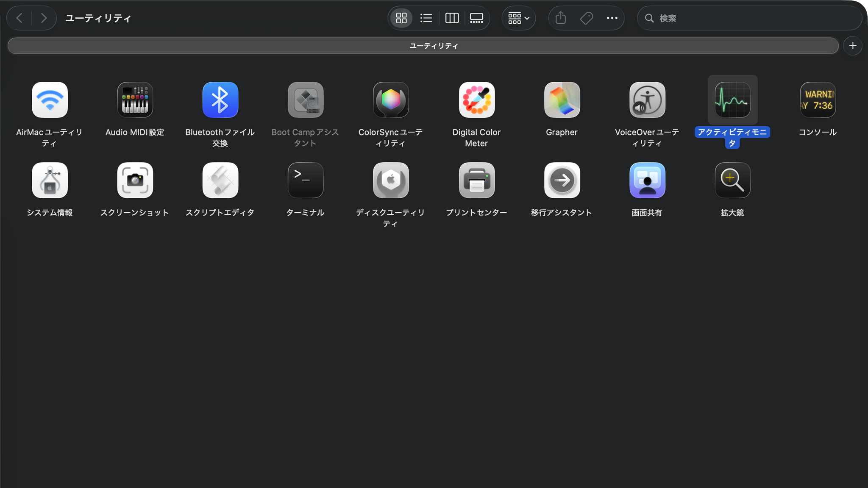Click the スクリーンショット camera icon

click(135, 180)
